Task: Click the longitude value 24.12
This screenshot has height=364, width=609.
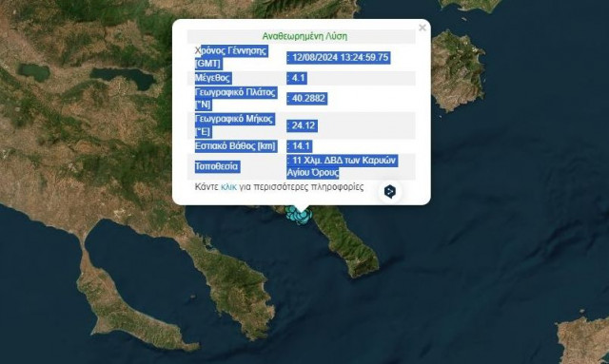Action: (303, 125)
